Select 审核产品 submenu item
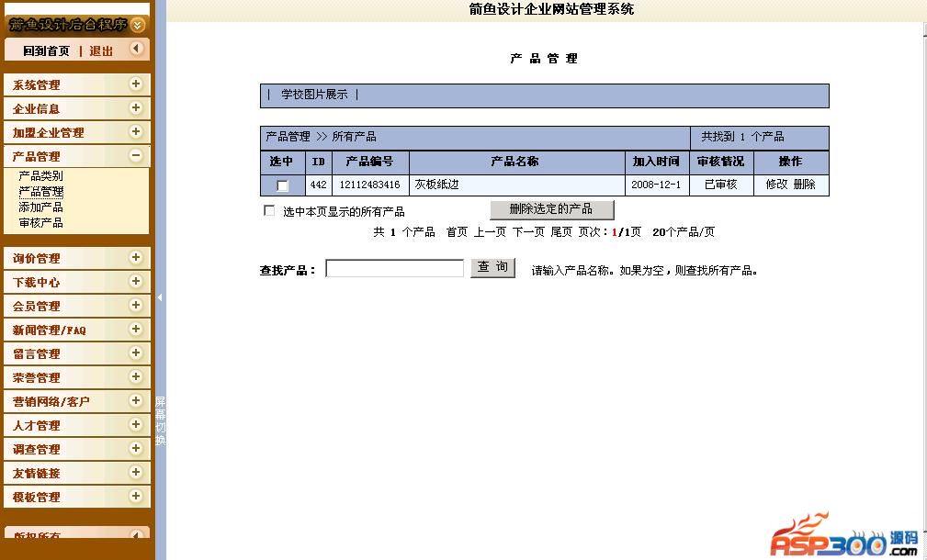Screen dimensions: 927x560 coord(40,223)
